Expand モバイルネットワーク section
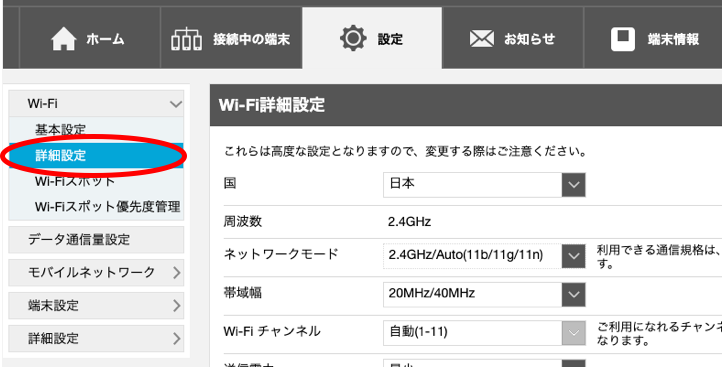 [x=96, y=273]
